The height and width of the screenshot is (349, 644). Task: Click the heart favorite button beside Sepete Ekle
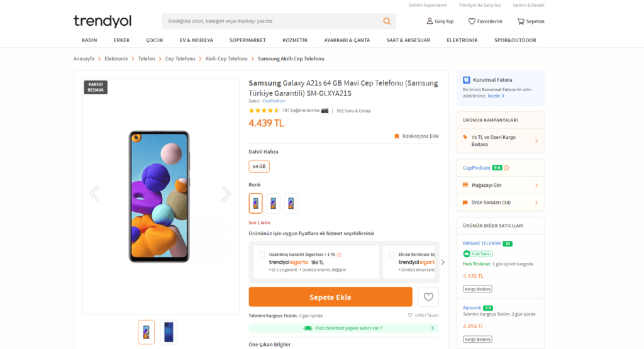click(428, 297)
